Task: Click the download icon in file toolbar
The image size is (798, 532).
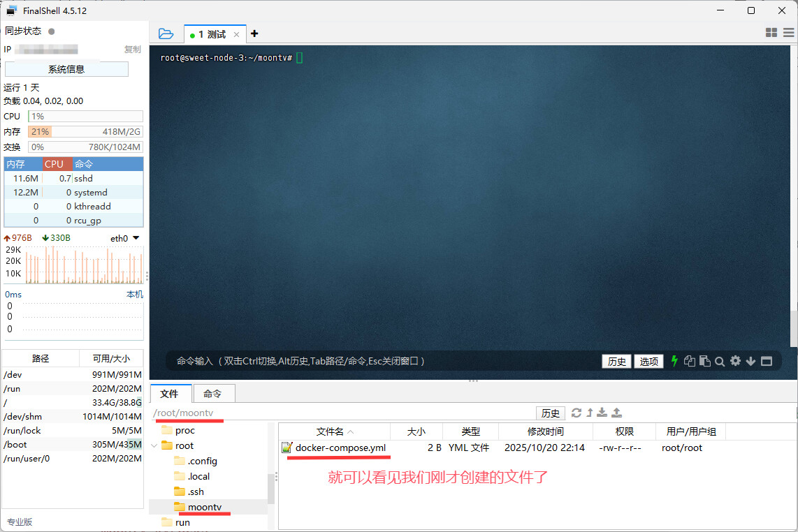Action: [x=602, y=413]
